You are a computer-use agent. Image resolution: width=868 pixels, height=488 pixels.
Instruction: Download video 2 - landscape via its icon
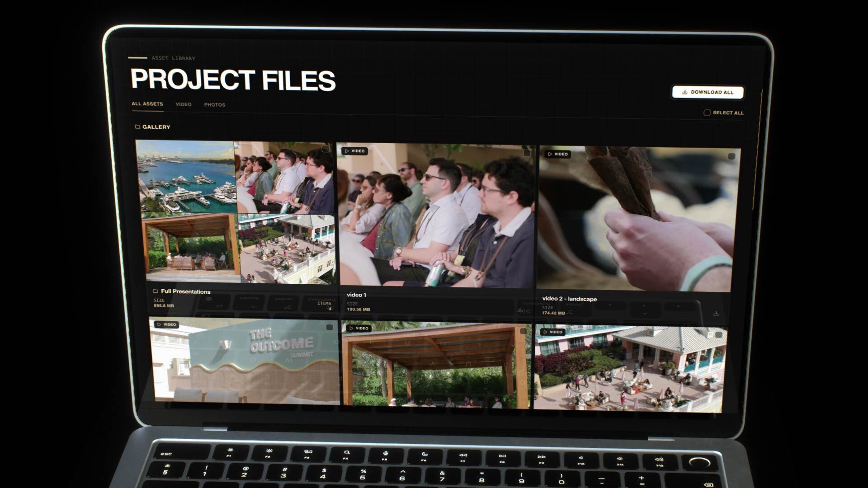[716, 313]
